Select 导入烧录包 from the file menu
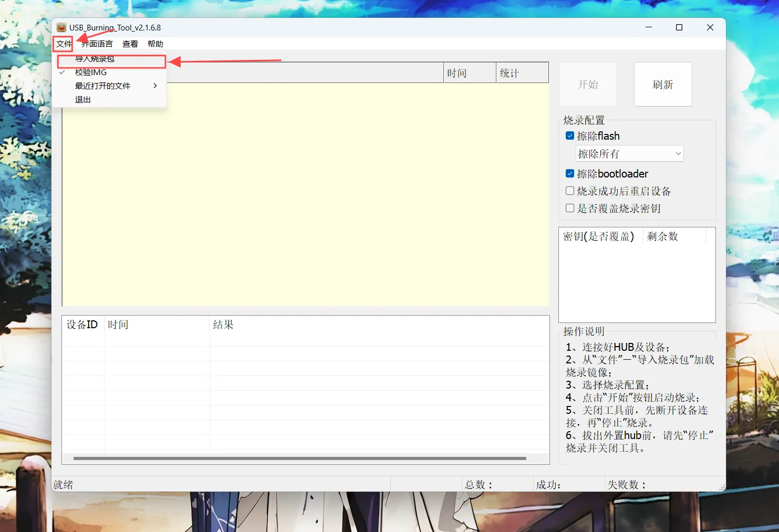Viewport: 779px width, 532px height. tap(95, 59)
